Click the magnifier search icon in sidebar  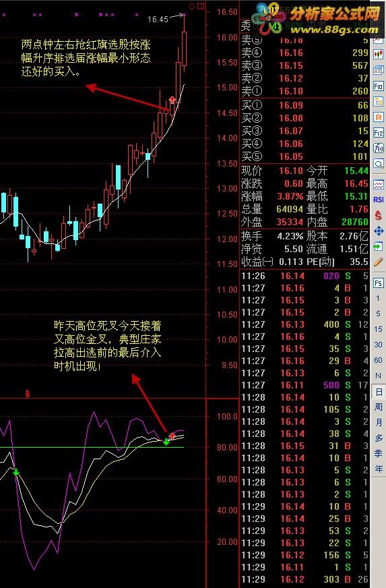pos(378,164)
